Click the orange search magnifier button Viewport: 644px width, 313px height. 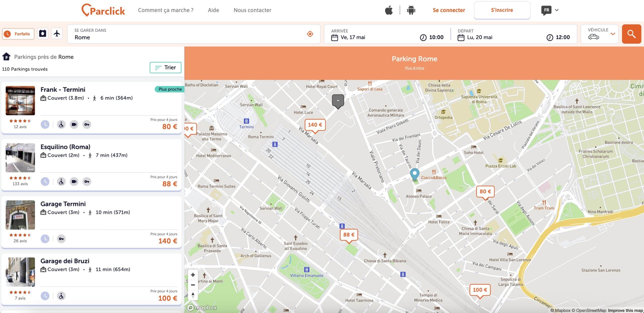(631, 34)
